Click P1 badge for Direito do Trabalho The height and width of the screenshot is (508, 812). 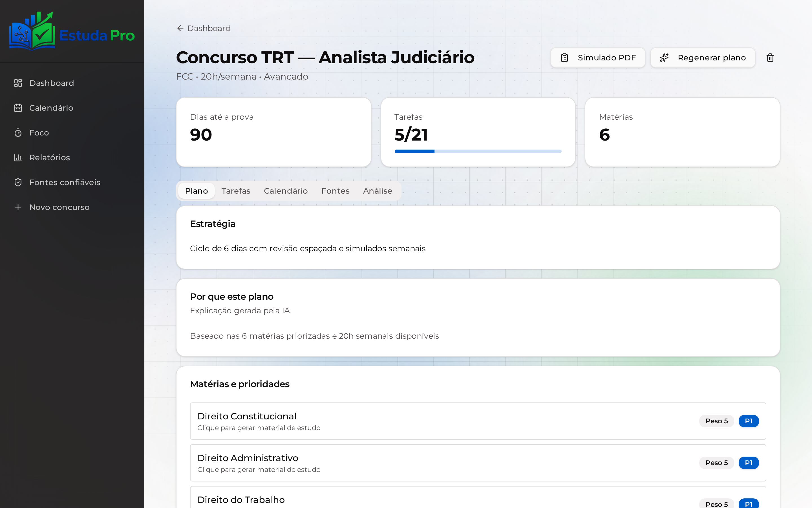point(749,504)
